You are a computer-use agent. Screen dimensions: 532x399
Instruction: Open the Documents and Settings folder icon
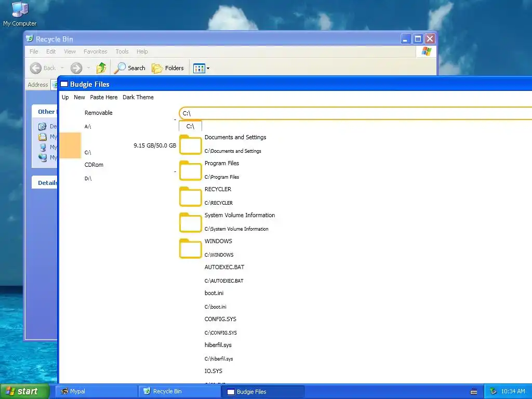[190, 144]
